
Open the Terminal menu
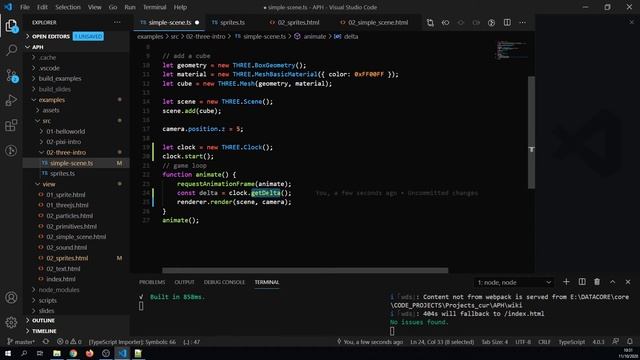click(x=155, y=7)
